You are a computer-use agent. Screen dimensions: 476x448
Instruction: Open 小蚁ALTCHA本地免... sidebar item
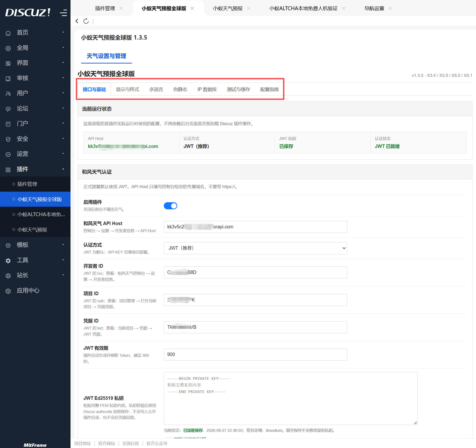35,214
